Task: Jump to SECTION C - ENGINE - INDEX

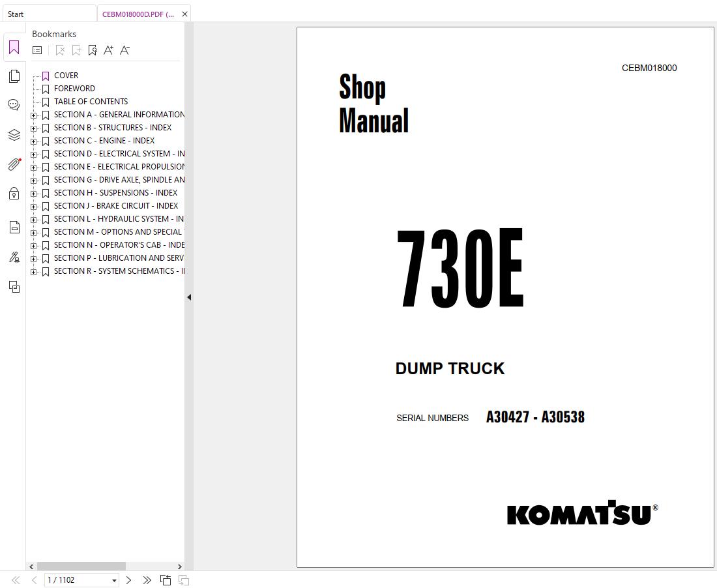Action: tap(104, 140)
